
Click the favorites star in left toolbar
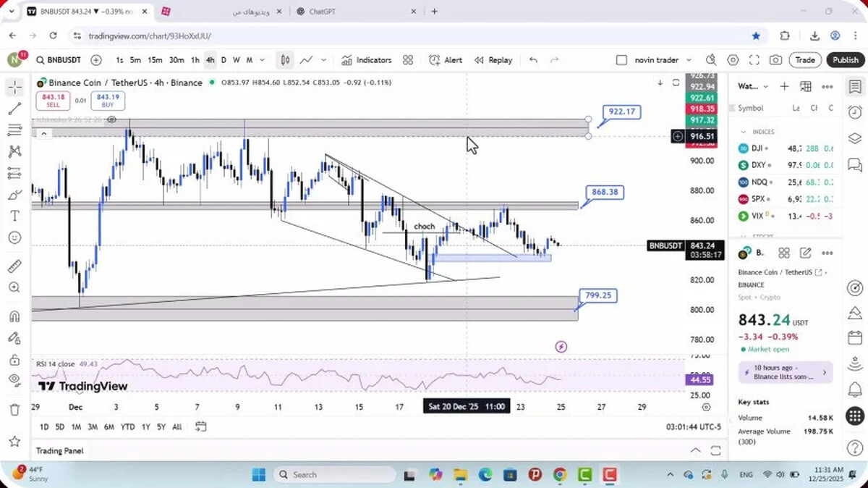[14, 441]
